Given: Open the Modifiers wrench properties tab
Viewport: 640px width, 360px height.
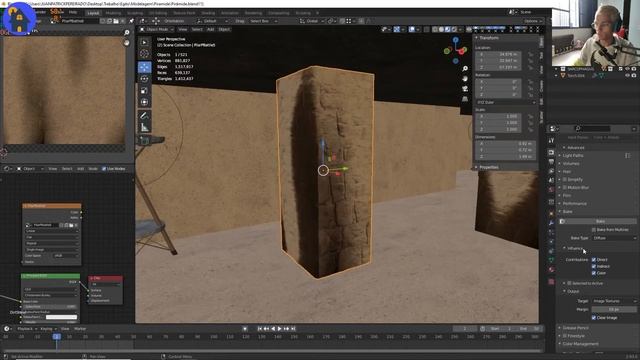Looking at the screenshot, I should [x=551, y=223].
